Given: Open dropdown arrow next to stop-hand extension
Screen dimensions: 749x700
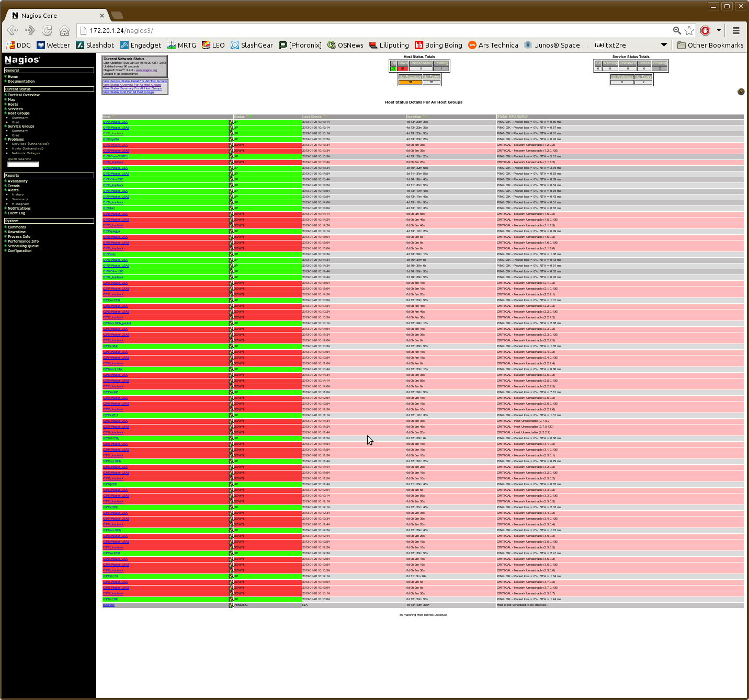Looking at the screenshot, I should pos(719,30).
